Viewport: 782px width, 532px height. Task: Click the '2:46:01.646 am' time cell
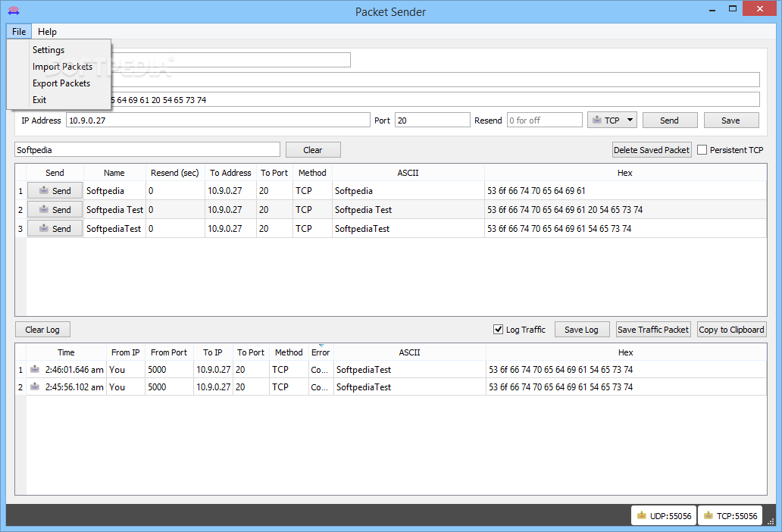click(67, 370)
